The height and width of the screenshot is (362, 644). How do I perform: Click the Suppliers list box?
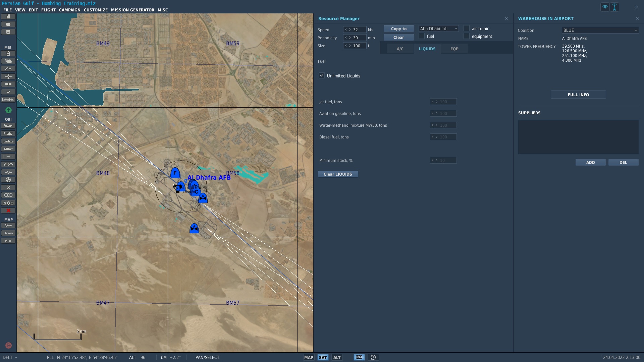[578, 137]
